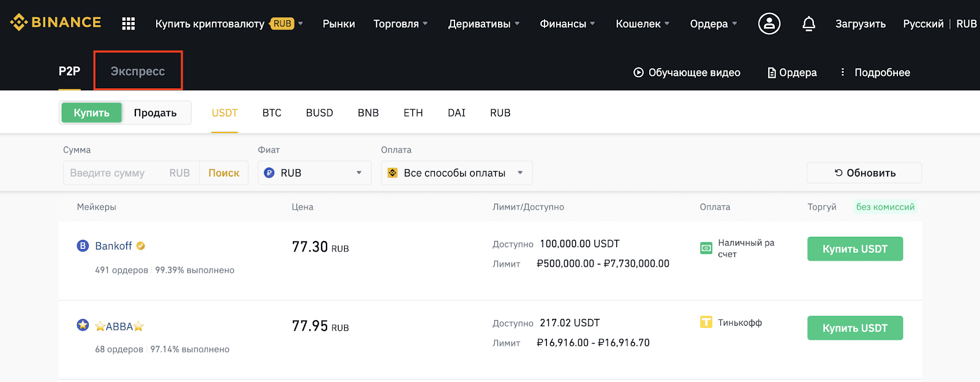The image size is (980, 382).
Task: Change the Русский language setting
Action: pos(923,24)
